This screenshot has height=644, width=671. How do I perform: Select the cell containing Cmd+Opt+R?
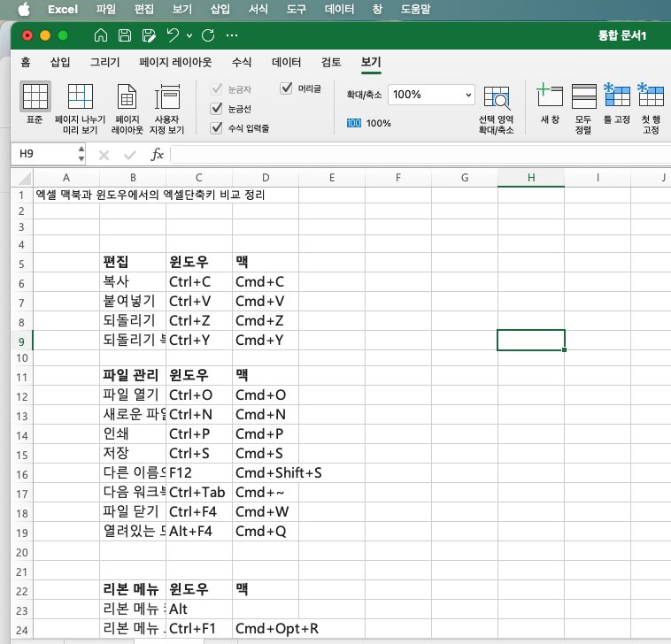pyautogui.click(x=266, y=629)
